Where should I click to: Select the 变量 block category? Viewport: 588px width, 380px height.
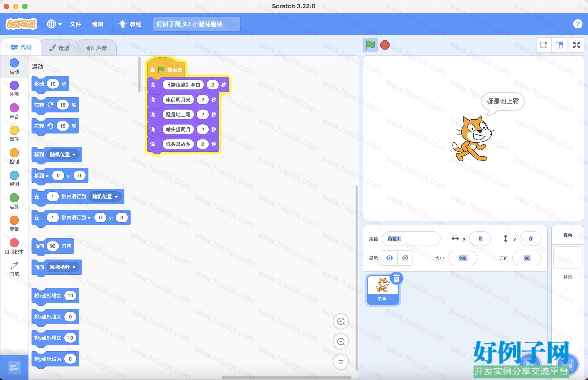pos(14,223)
